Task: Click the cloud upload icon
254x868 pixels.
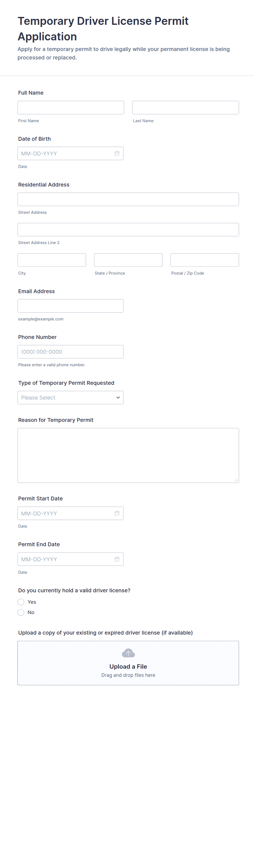Action: coord(128,653)
